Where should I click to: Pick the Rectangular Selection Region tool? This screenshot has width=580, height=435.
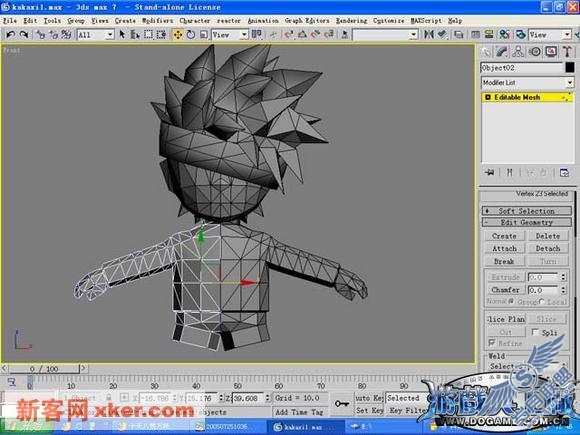148,35
